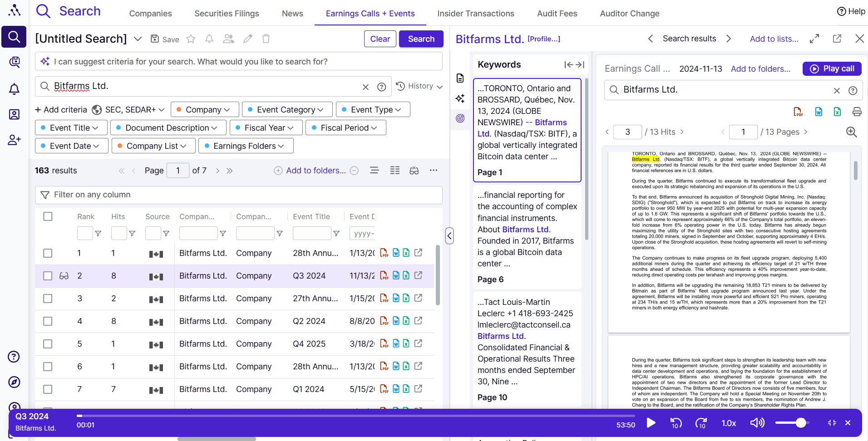
Task: Switch to the Auditor Change tab
Action: 630,14
